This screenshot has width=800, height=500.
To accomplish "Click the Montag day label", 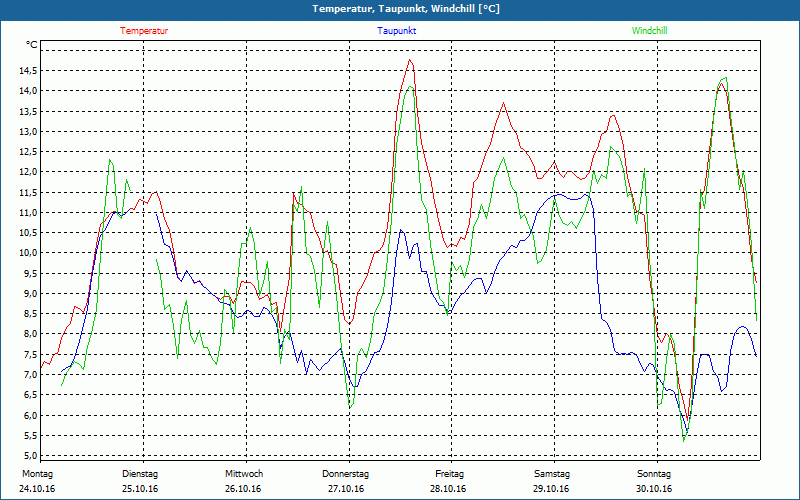I will click(x=37, y=474).
